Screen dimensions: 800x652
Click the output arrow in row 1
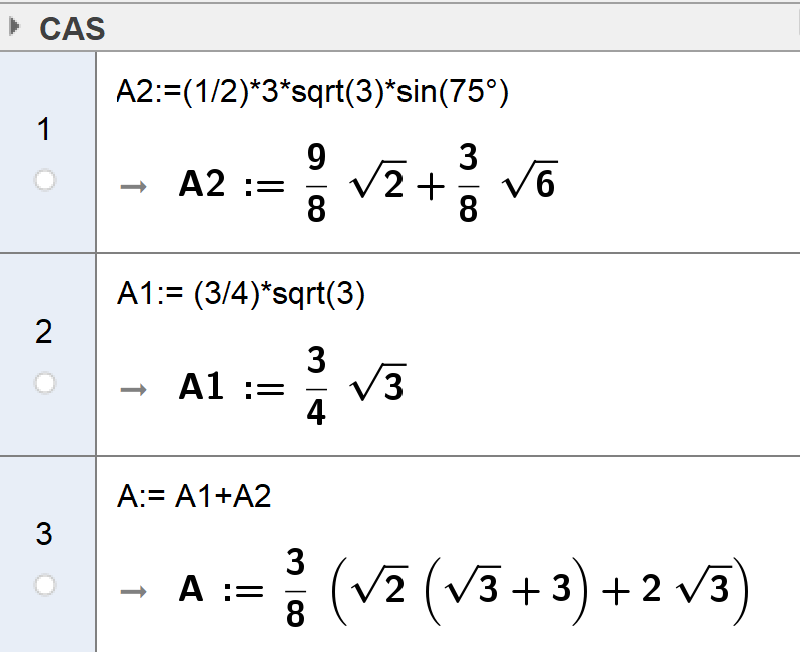131,185
